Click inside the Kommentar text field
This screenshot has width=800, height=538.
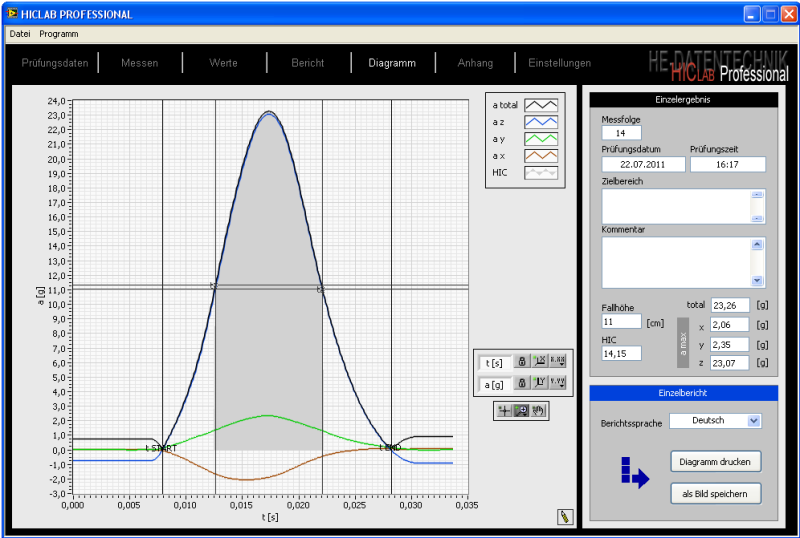[676, 262]
